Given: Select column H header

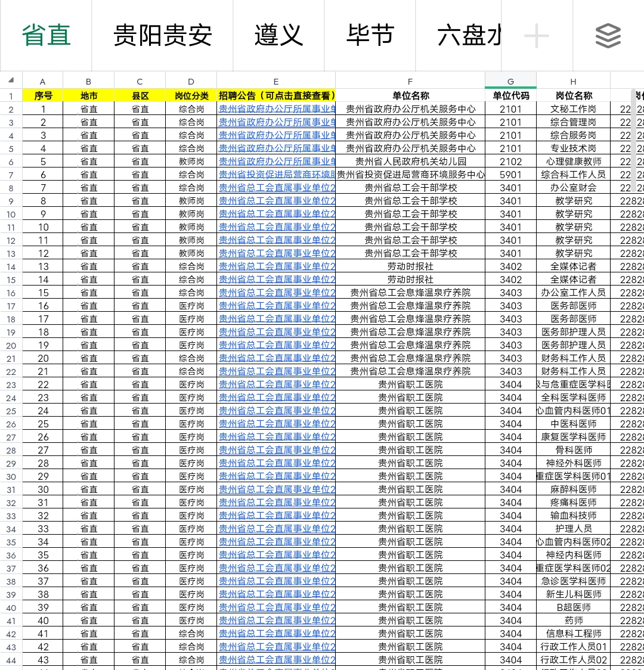Looking at the screenshot, I should click(573, 81).
